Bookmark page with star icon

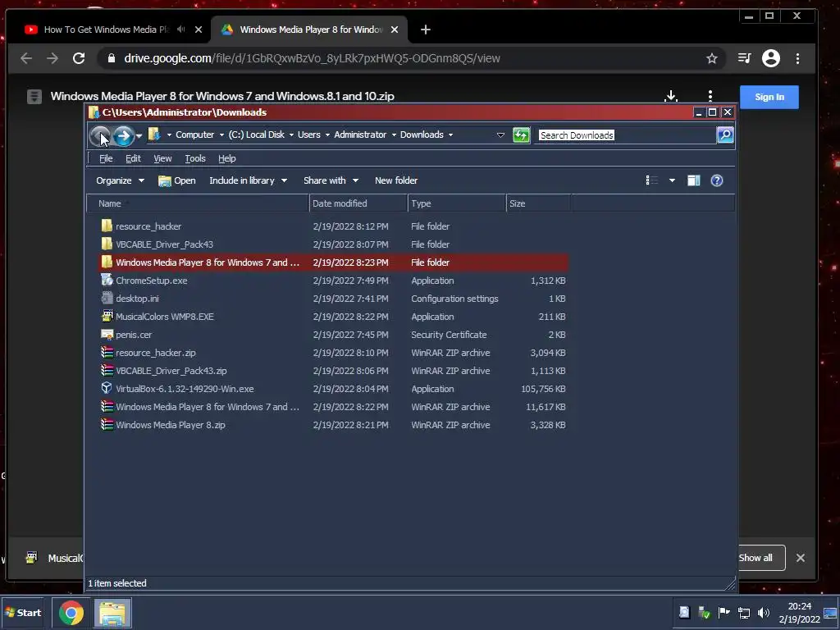click(711, 58)
